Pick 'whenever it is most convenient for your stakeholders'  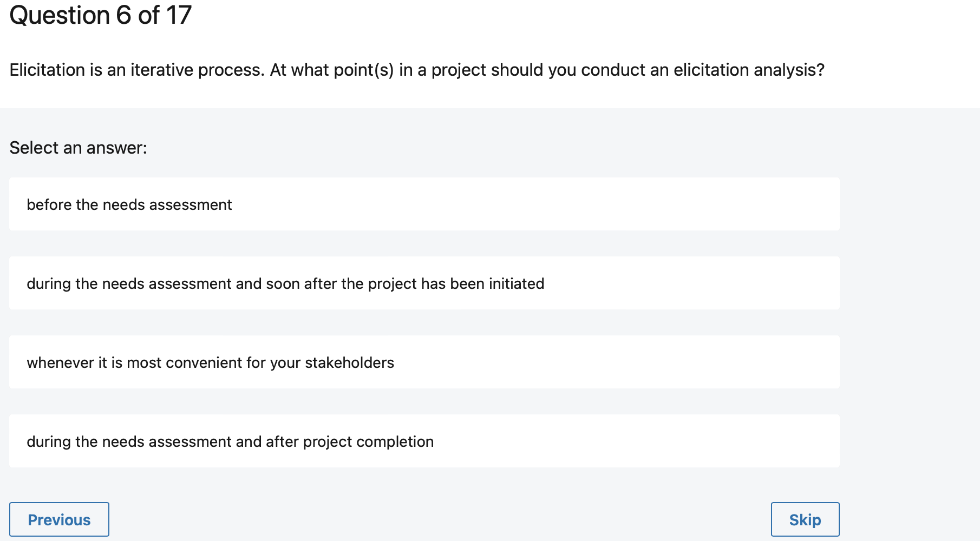[424, 362]
